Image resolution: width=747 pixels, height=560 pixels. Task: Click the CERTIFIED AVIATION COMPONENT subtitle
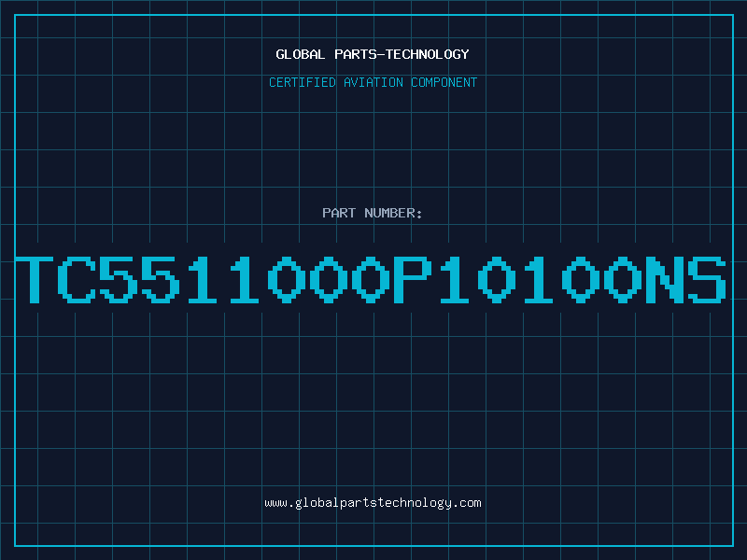pos(373,82)
